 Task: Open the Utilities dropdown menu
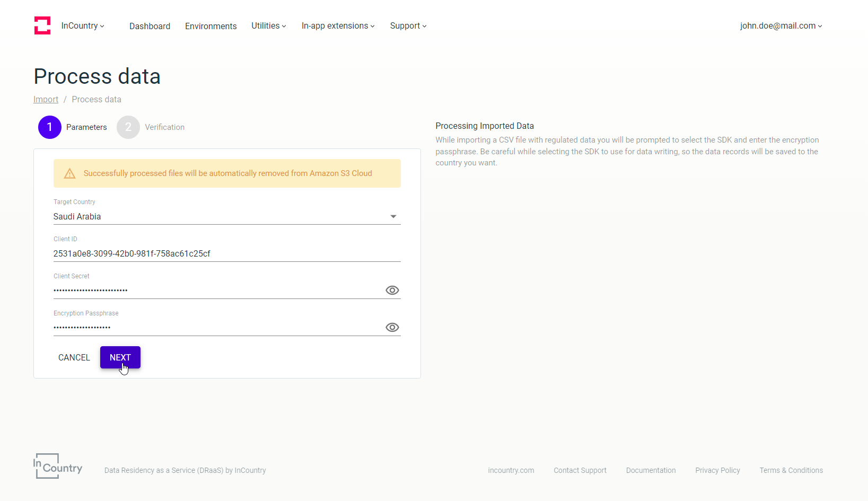[268, 26]
